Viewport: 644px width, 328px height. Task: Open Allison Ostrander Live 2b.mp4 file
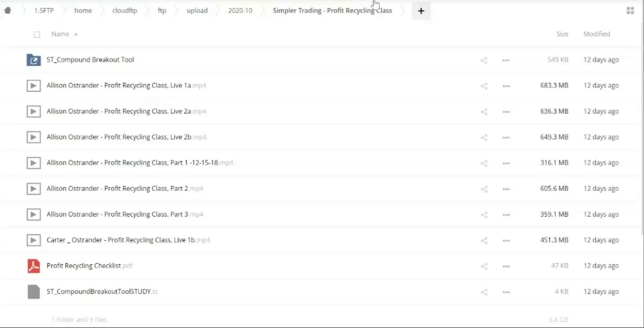click(x=127, y=137)
